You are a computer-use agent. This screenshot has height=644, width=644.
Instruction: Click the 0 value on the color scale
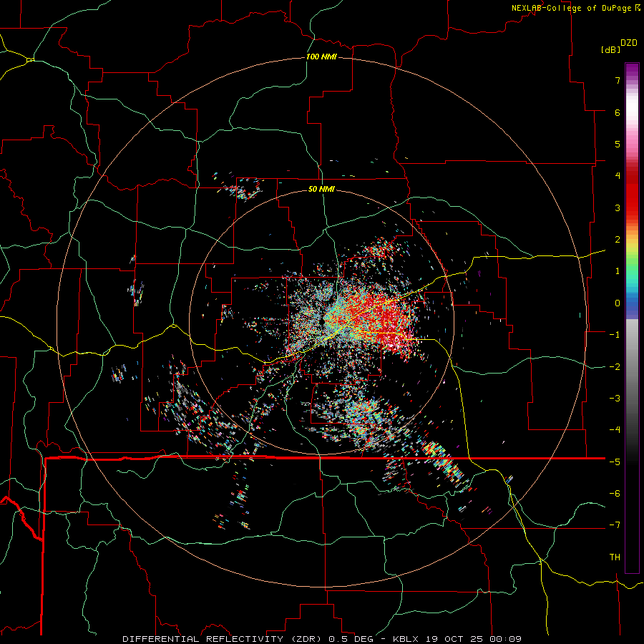click(618, 303)
